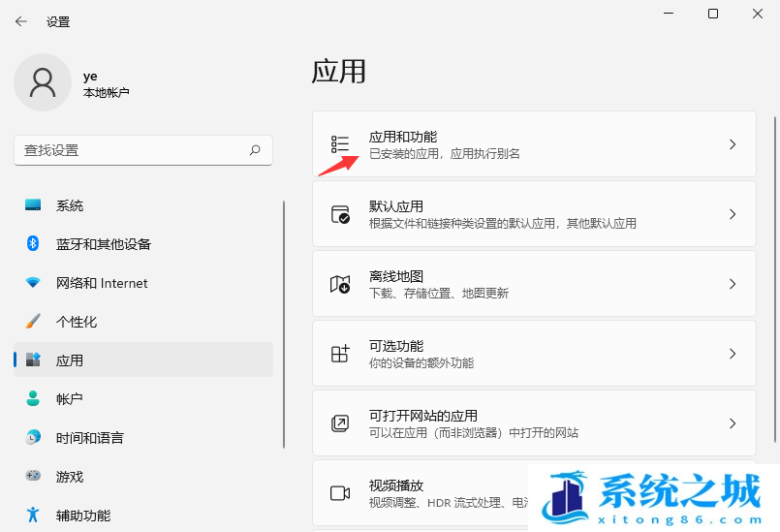
Task: Minimize the 设置 window
Action: tap(669, 14)
